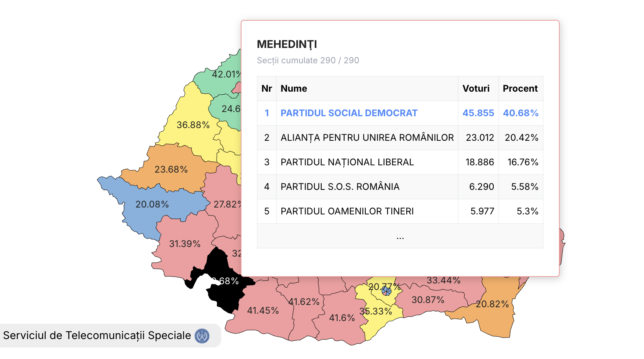Click the Nume column header
644x359 pixels.
294,89
